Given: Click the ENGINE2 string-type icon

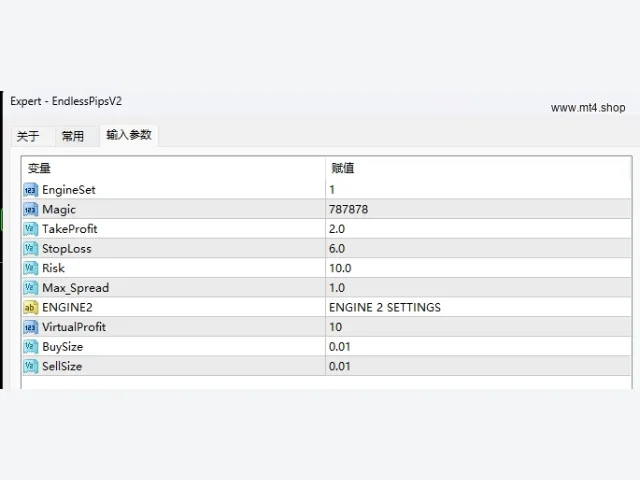Looking at the screenshot, I should coord(31,307).
